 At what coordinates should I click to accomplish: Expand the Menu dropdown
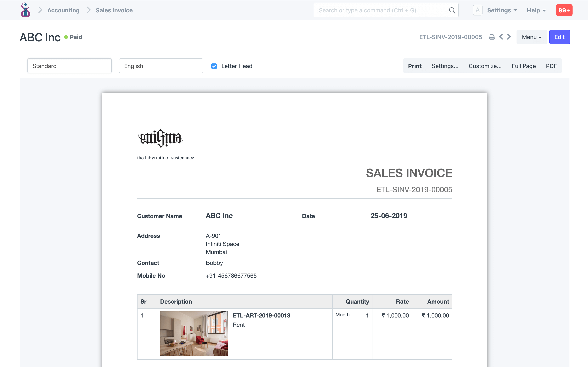[531, 37]
